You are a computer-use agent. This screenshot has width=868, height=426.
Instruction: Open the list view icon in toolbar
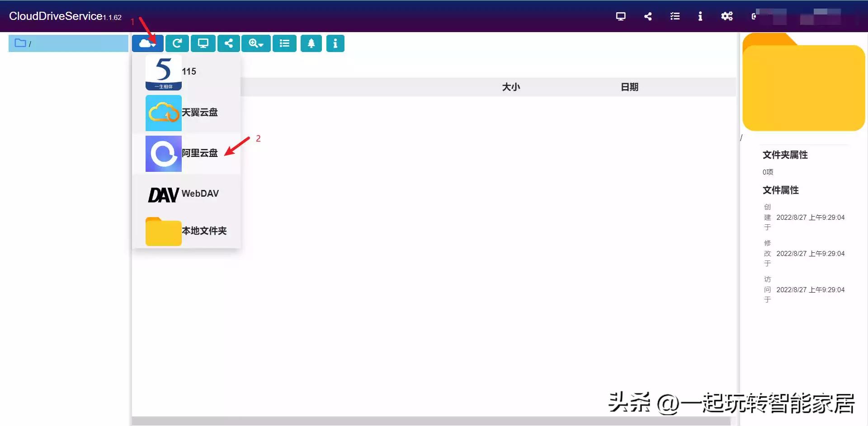click(x=284, y=43)
